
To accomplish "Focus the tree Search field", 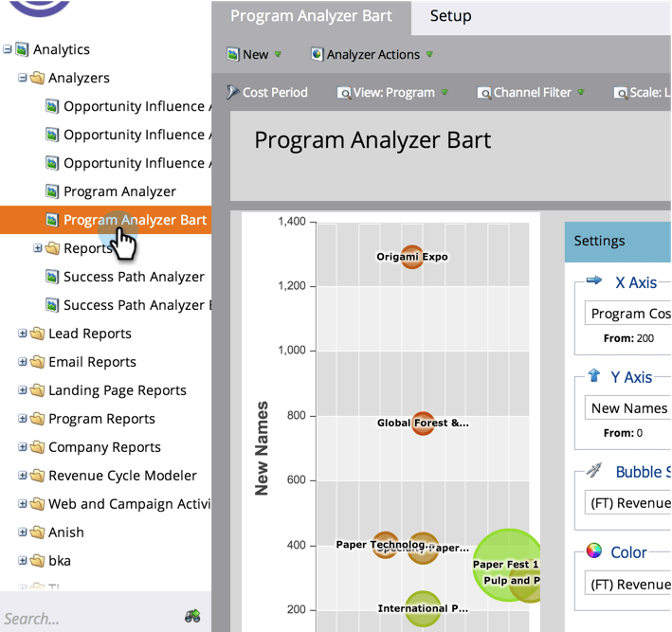I will coord(92,619).
